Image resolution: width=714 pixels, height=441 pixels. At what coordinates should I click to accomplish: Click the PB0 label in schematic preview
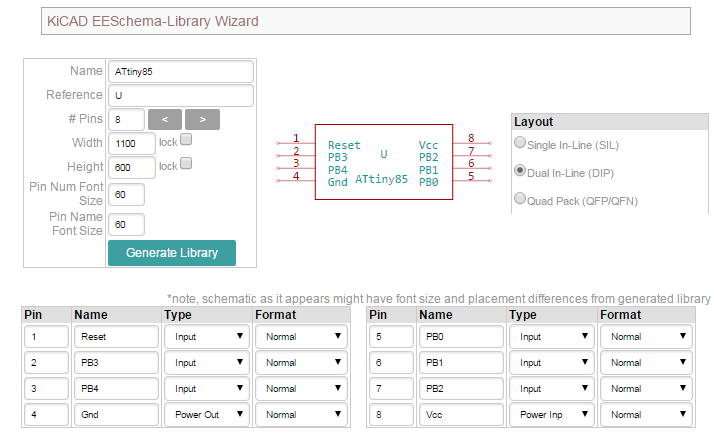(x=428, y=182)
